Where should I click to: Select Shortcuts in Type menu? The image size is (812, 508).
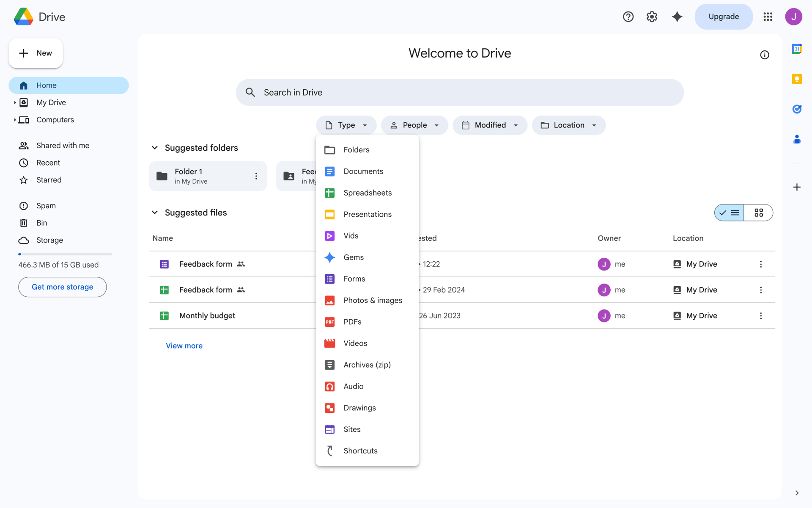point(367,451)
